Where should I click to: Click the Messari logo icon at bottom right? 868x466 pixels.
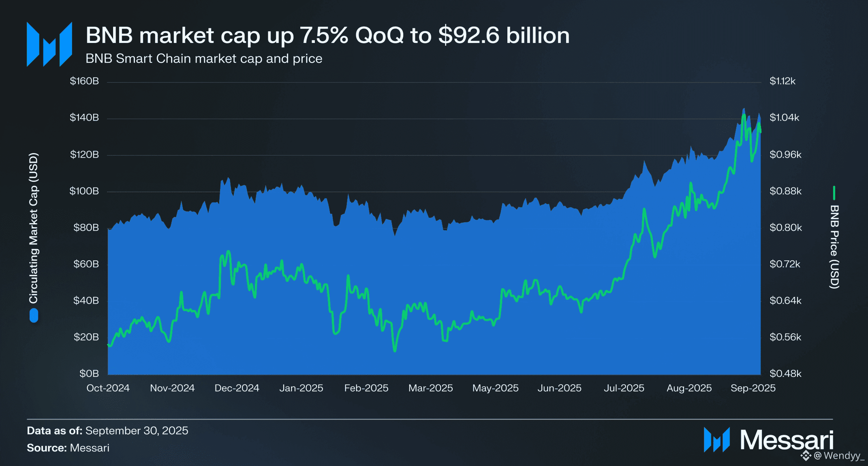tap(716, 439)
